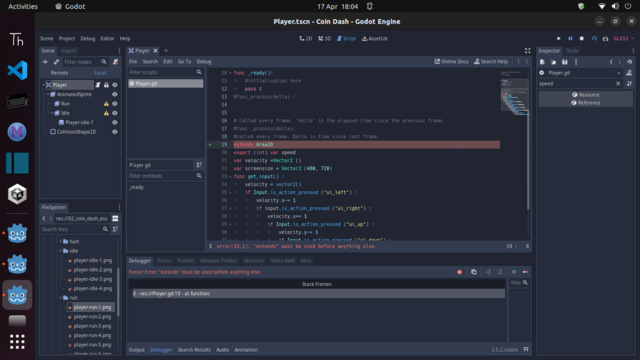This screenshot has width=640, height=360.
Task: Open the Project menu
Action: coord(67,38)
